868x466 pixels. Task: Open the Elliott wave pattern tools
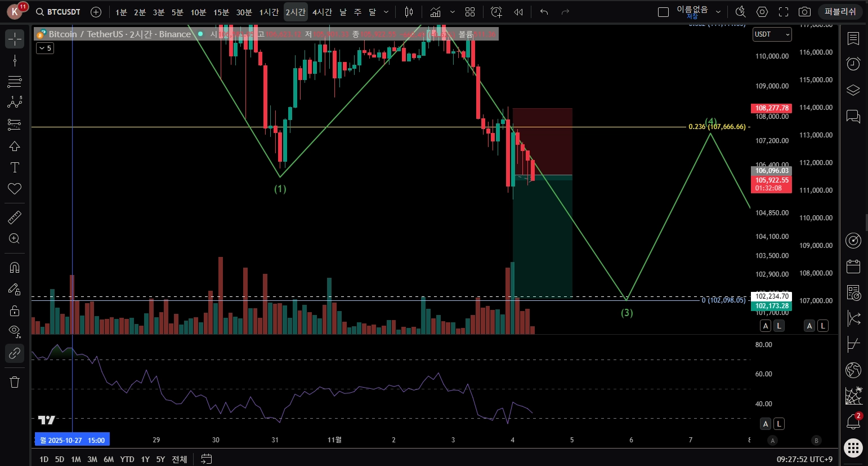(x=15, y=102)
